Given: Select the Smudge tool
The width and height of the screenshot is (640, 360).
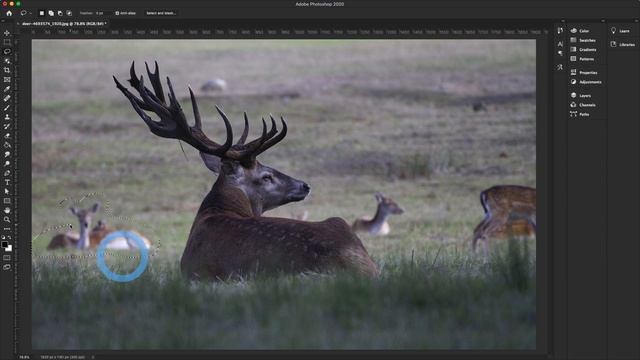Looking at the screenshot, I should [x=7, y=154].
